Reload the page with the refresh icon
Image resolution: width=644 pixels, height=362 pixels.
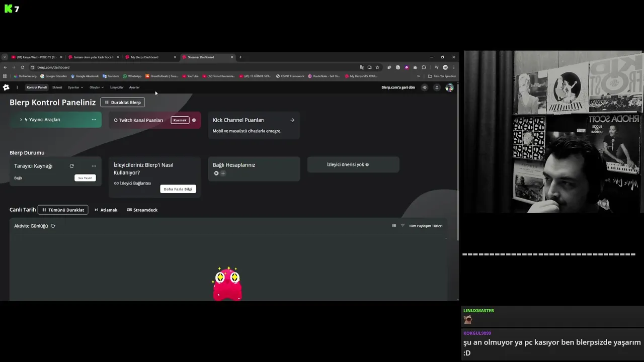coord(22,67)
